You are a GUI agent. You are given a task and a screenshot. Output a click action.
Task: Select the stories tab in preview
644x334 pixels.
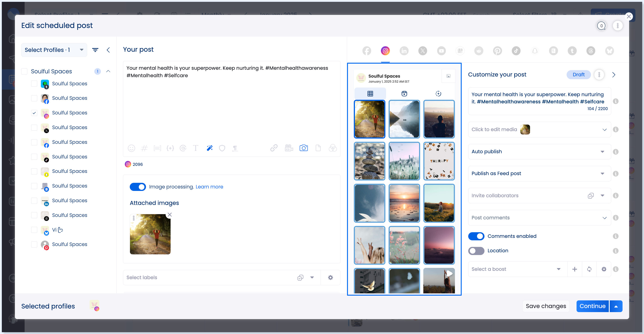(x=438, y=93)
